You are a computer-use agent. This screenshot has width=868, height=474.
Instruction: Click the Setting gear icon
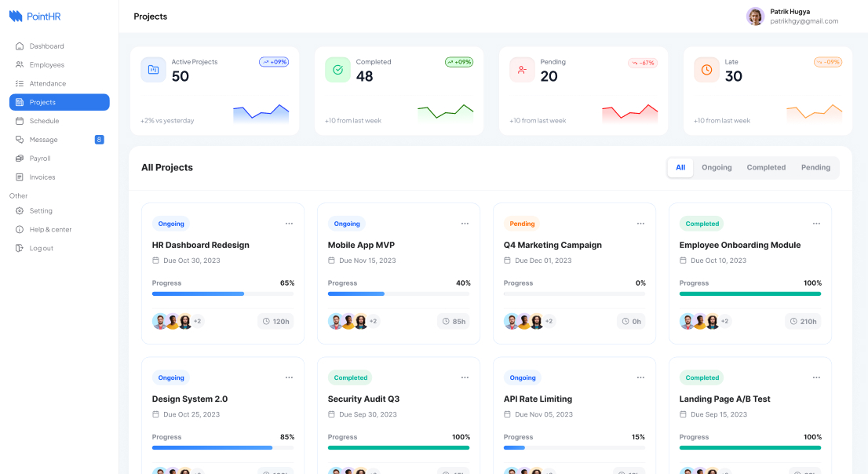click(x=20, y=211)
